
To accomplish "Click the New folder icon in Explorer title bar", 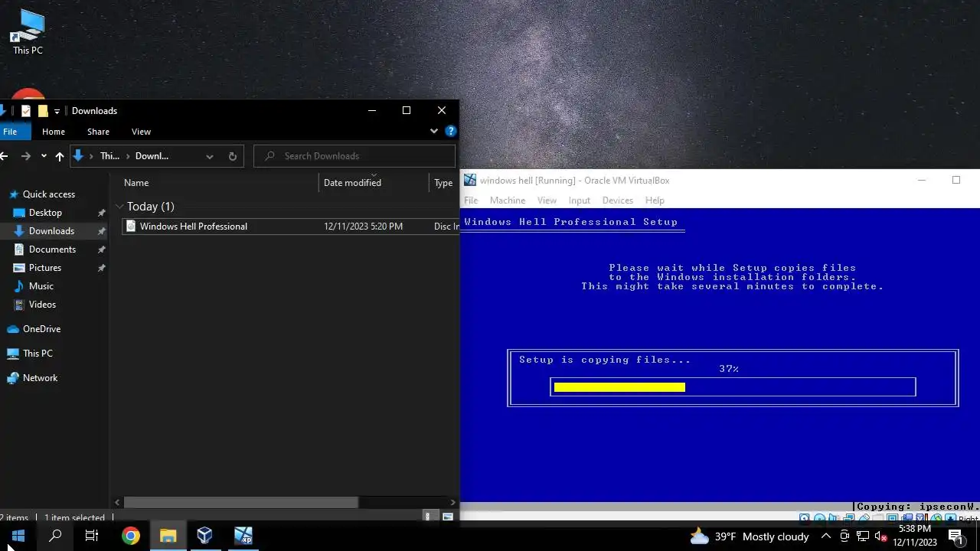I will pos(43,111).
